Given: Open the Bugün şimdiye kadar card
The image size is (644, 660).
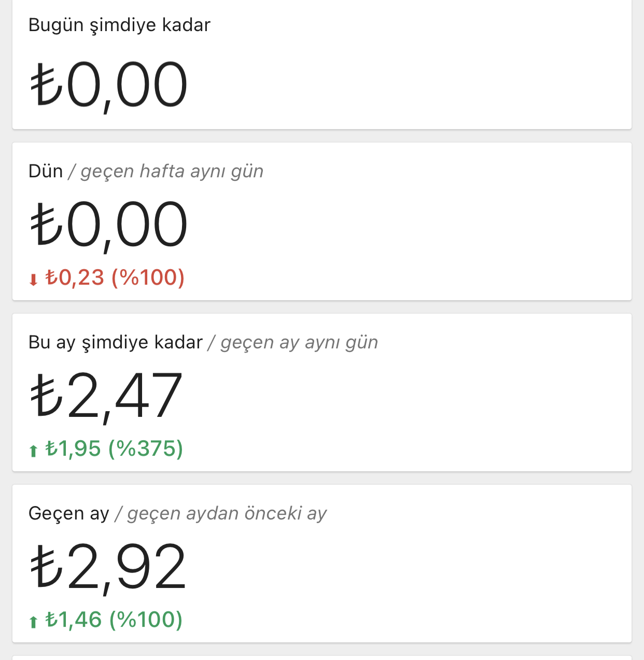Looking at the screenshot, I should pos(322,64).
